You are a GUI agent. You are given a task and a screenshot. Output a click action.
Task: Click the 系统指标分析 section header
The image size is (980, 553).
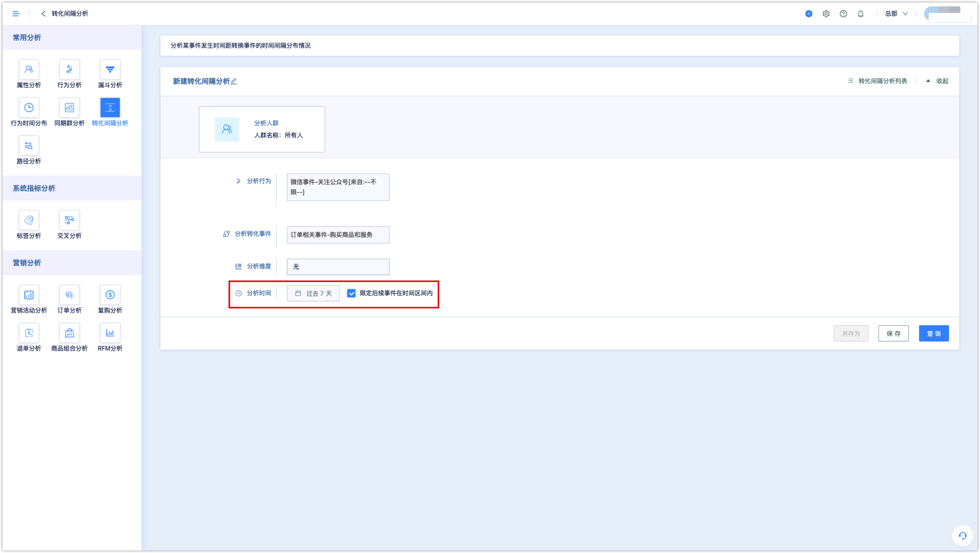72,188
